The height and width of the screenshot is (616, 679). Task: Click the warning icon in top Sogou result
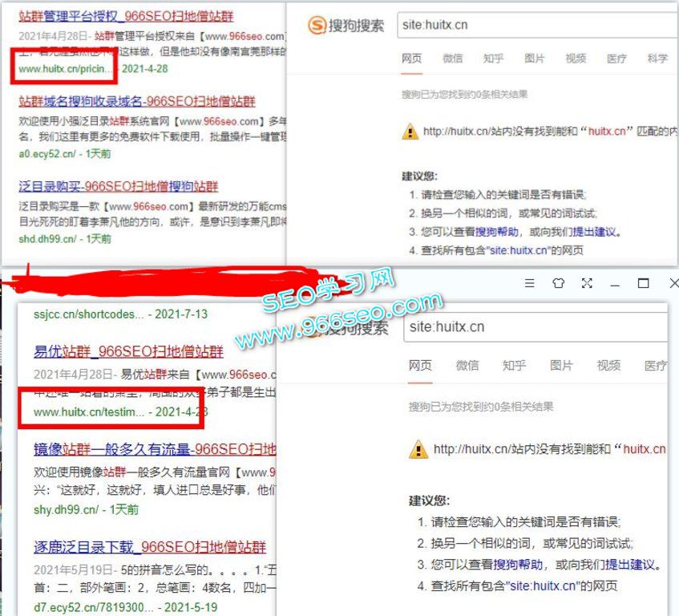410,132
